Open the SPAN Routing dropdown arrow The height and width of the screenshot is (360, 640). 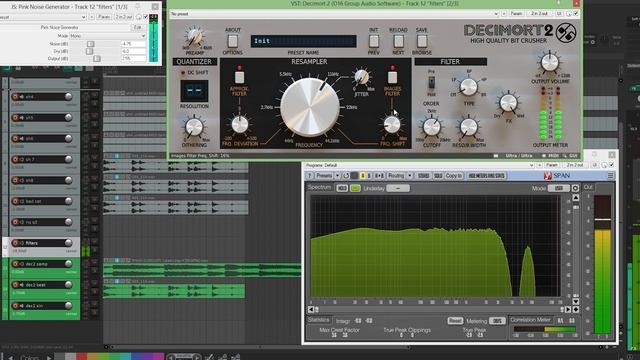pyautogui.click(x=409, y=176)
